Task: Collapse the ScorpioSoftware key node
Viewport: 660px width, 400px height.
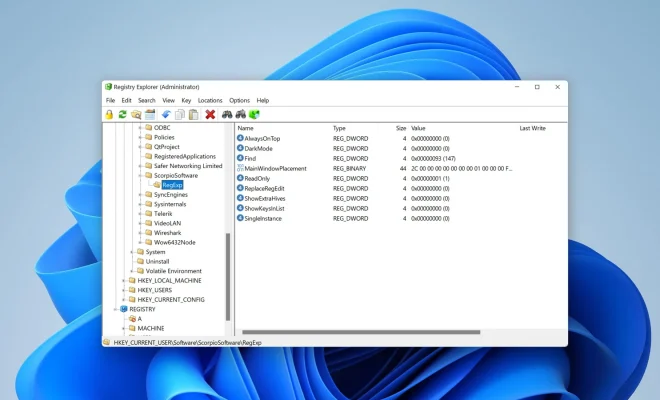Action: pyautogui.click(x=140, y=175)
